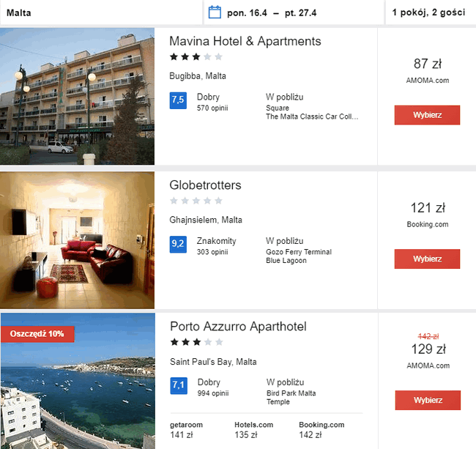Open the Globetrotters hotel title
The height and width of the screenshot is (449, 476).
point(205,185)
